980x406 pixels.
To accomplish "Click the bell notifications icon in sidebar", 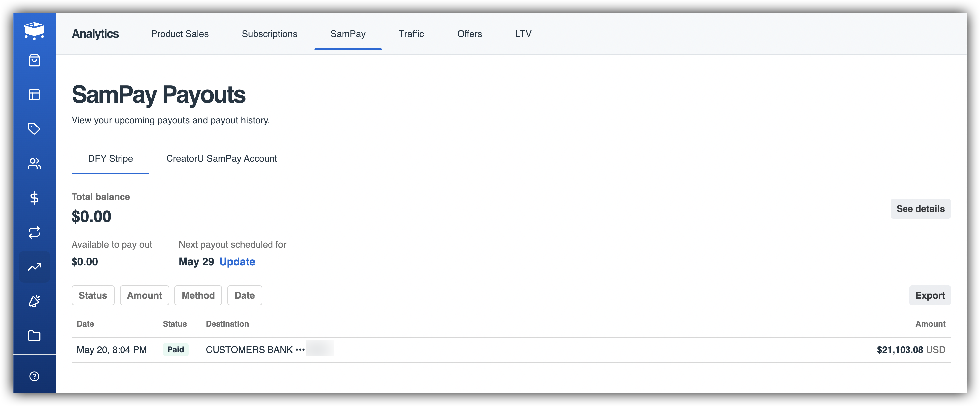I will tap(34, 301).
